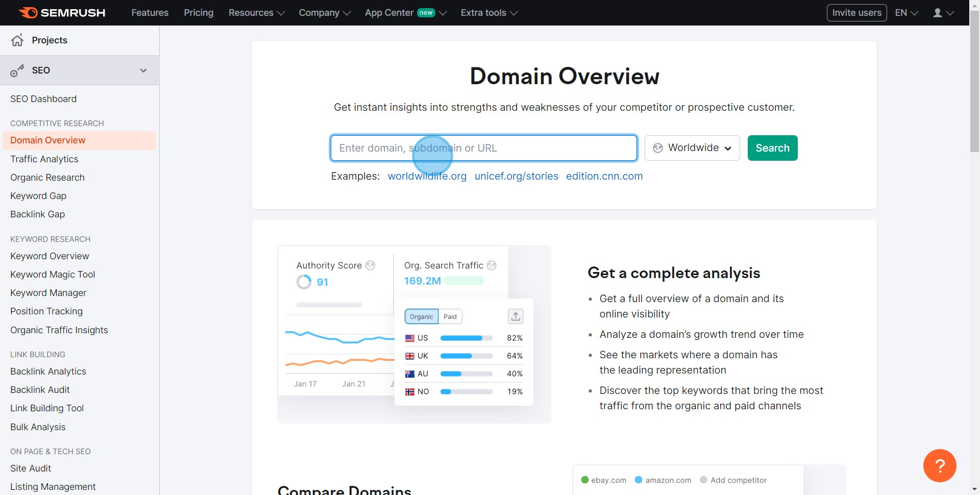Click the US 82% progress bar

[x=467, y=338]
